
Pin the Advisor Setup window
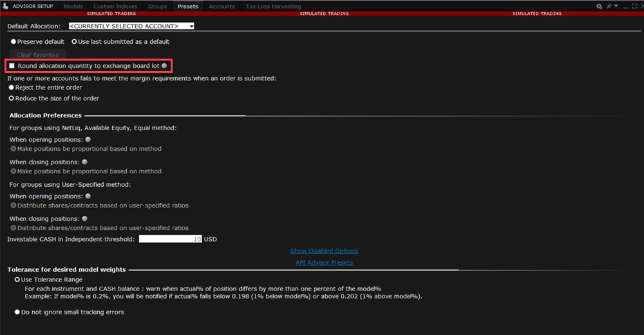click(x=608, y=6)
